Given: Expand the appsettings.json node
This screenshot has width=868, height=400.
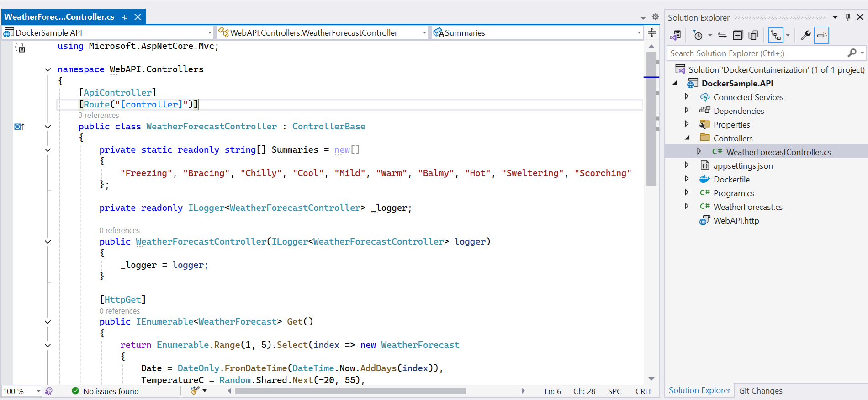Looking at the screenshot, I should point(687,165).
